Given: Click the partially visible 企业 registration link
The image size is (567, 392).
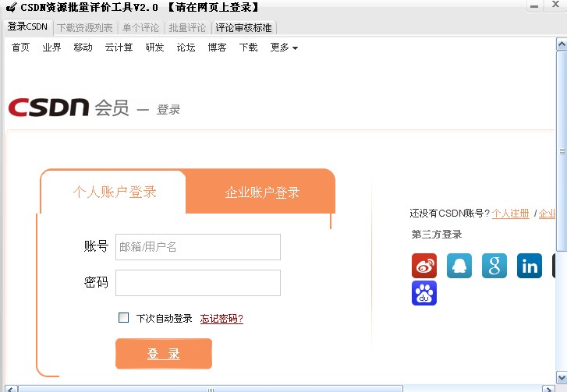Looking at the screenshot, I should tap(547, 214).
